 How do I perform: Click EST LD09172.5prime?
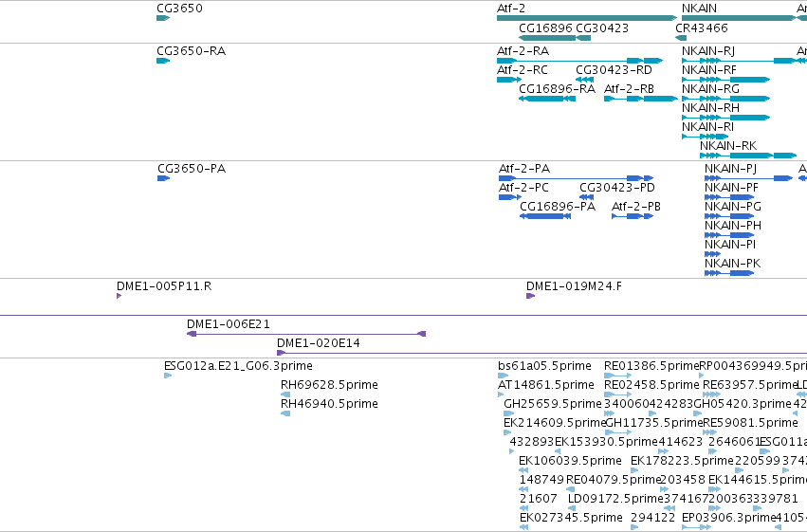click(615, 499)
